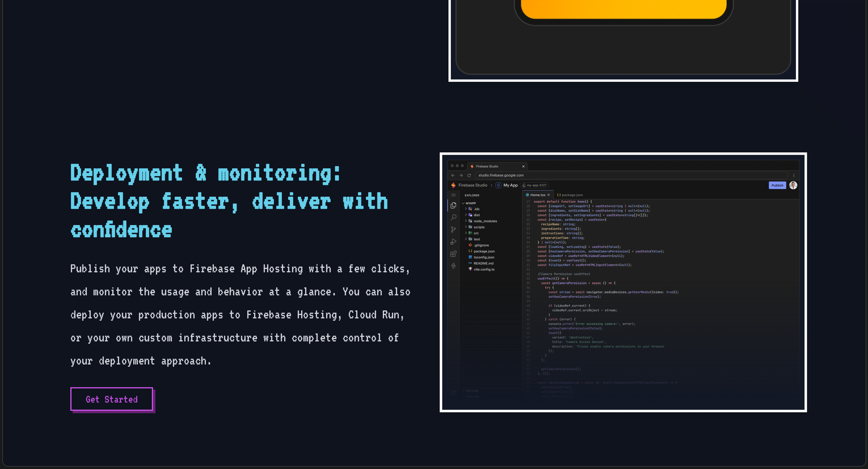
Task: Open the Explorer files icon in activity bar
Action: [453, 205]
